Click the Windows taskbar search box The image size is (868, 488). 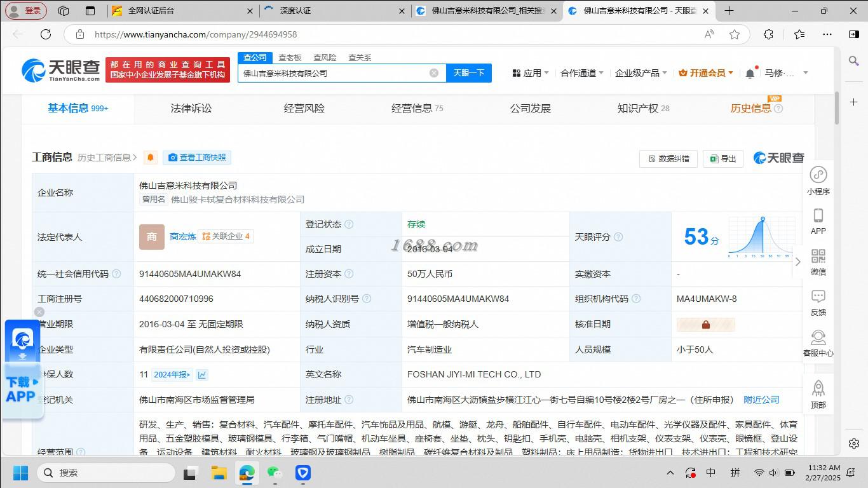pyautogui.click(x=105, y=473)
